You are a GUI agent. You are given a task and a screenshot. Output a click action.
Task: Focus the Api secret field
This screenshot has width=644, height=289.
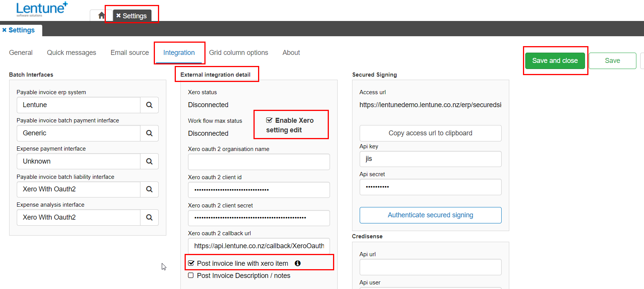(430, 187)
